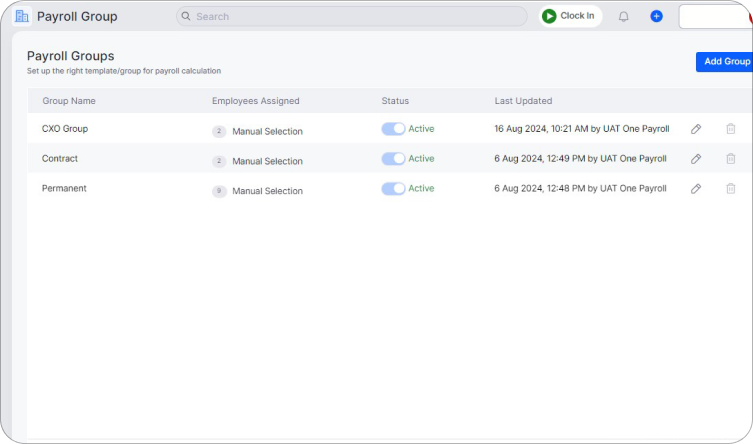Edit the Contract group row
The image size is (753, 444).
[x=696, y=158]
